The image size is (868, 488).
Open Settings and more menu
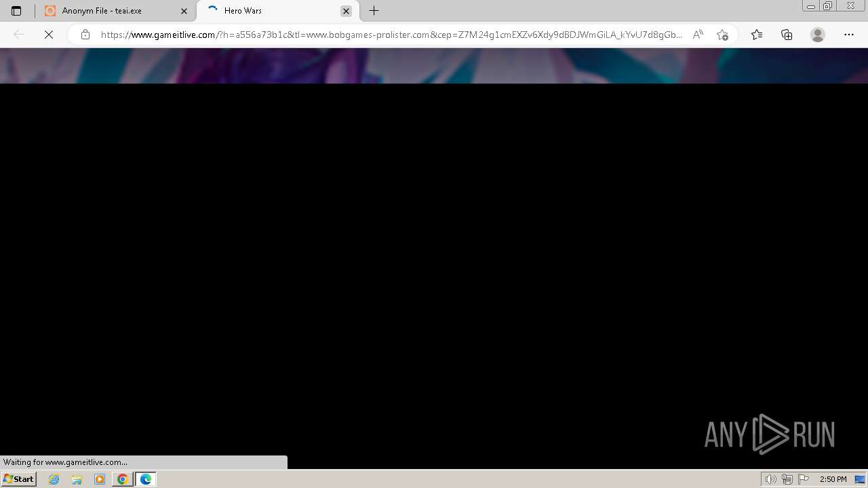coord(849,35)
